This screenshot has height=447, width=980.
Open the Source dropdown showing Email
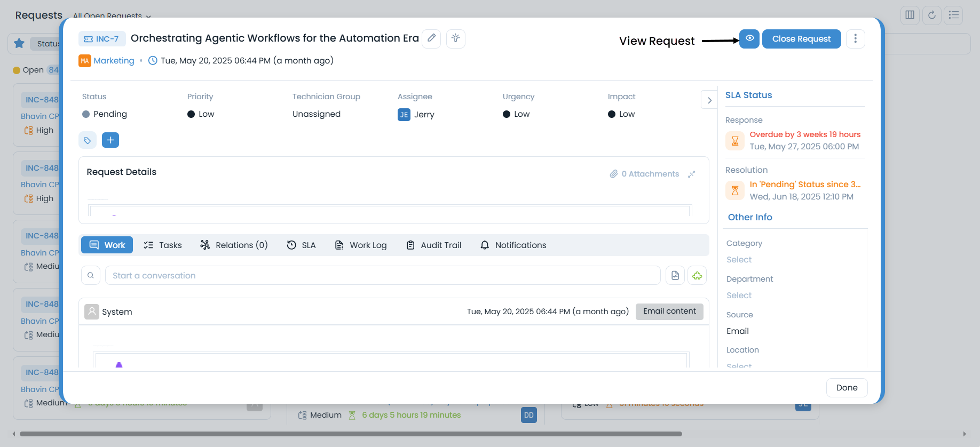738,331
